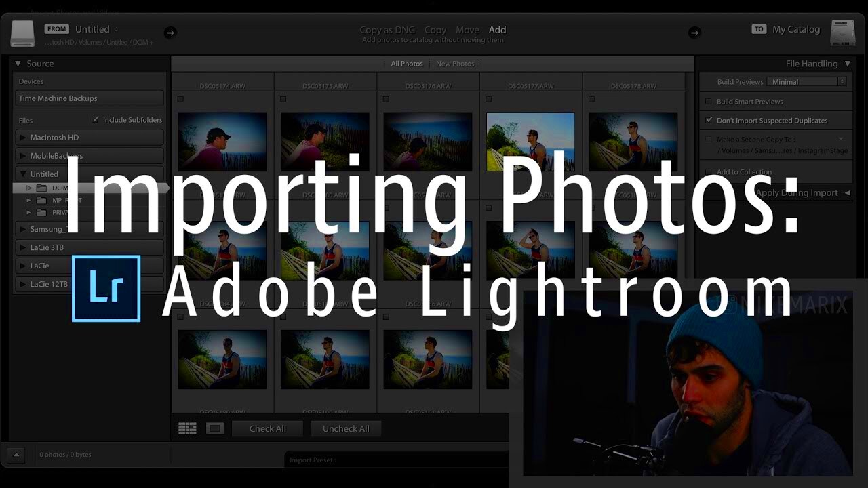Image resolution: width=868 pixels, height=488 pixels.
Task: Check the DSC05175.ARW photo checkbox
Action: click(283, 99)
